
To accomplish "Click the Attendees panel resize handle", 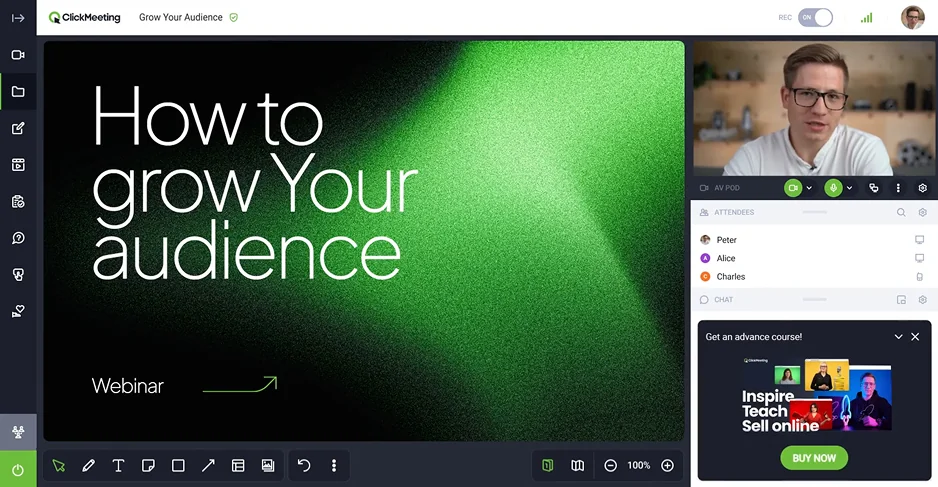I will pyautogui.click(x=814, y=212).
